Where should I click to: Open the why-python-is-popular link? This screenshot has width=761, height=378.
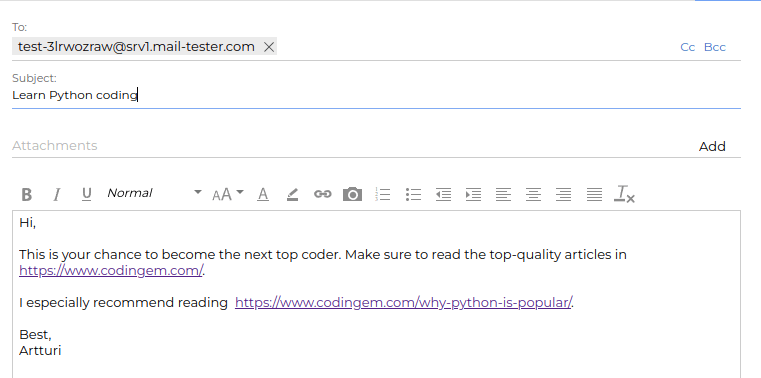403,303
